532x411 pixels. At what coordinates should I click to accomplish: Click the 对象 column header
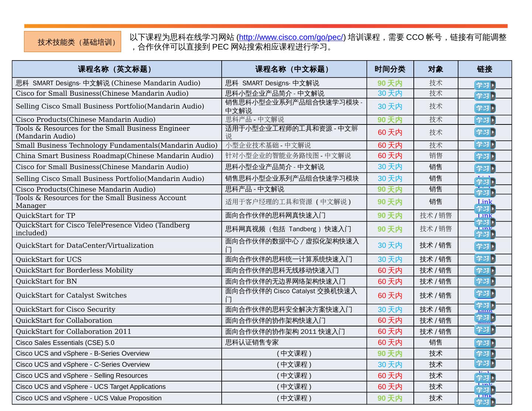click(x=436, y=69)
